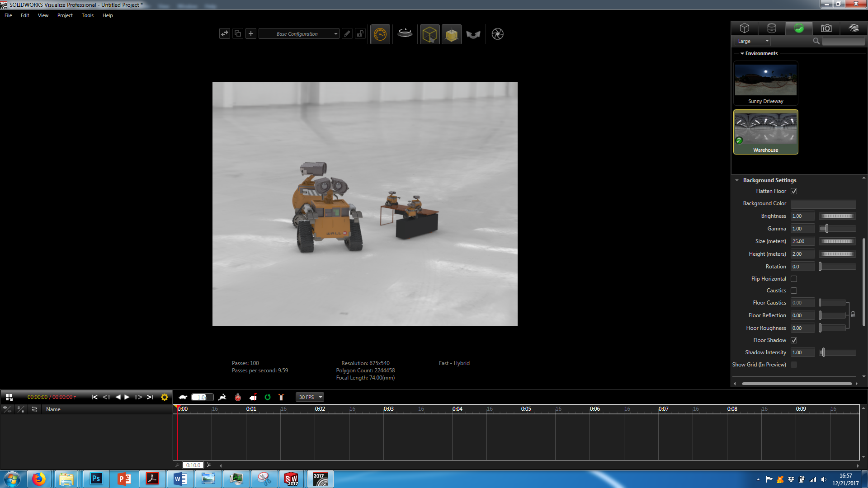
Task: Click the turntable icon
Action: point(405,33)
